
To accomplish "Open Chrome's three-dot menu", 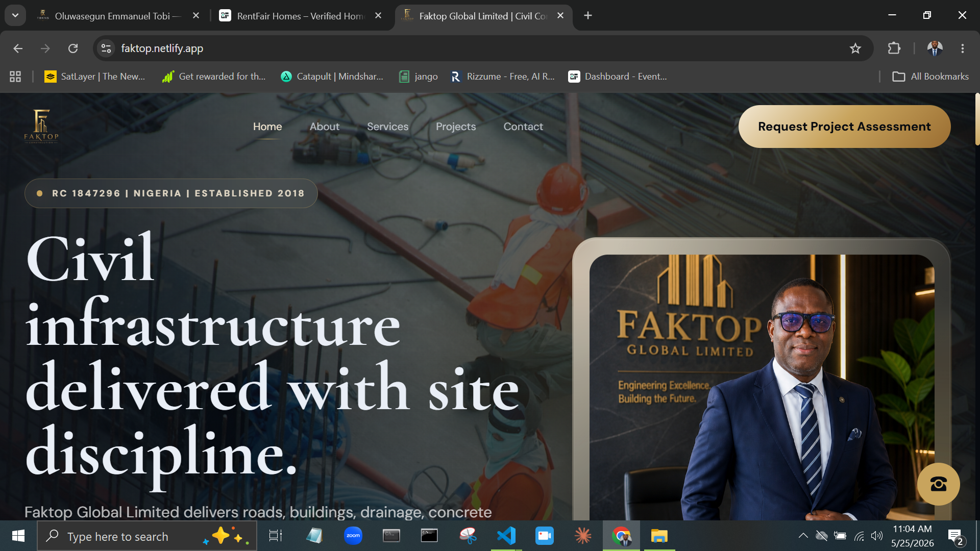I will click(x=963, y=48).
